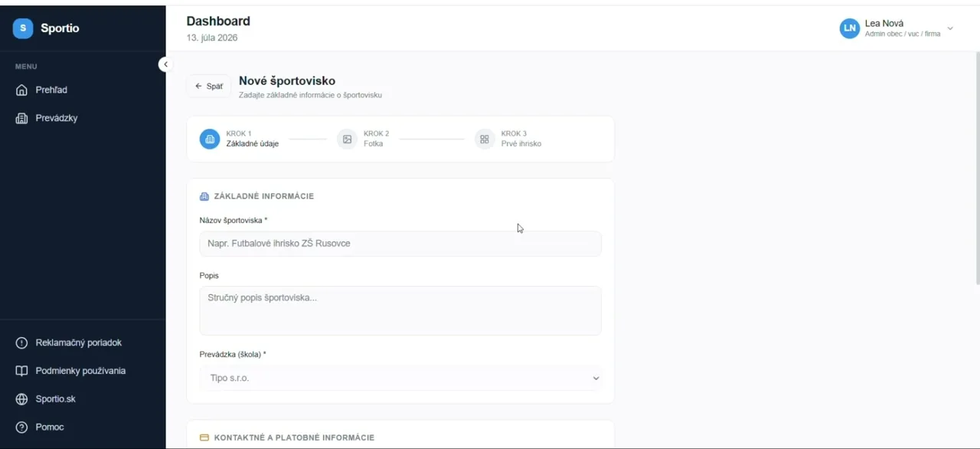
Task: Collapse the sidebar with the chevron button
Action: coord(165,65)
